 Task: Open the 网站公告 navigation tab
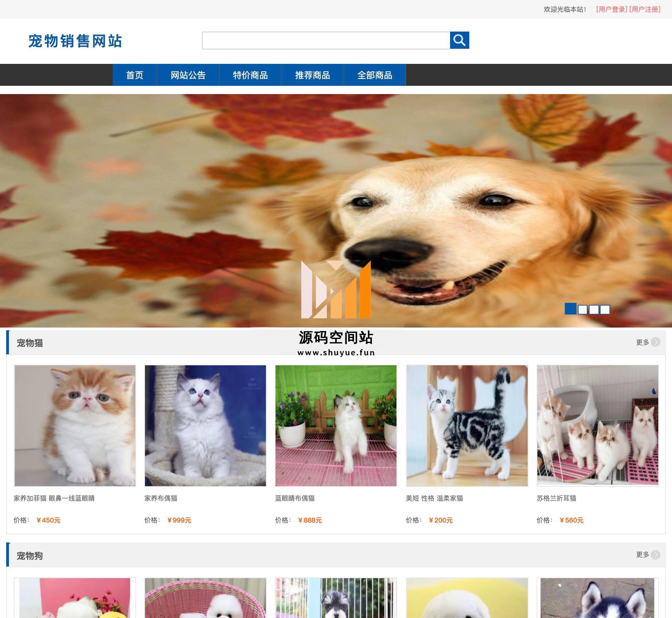(x=188, y=75)
